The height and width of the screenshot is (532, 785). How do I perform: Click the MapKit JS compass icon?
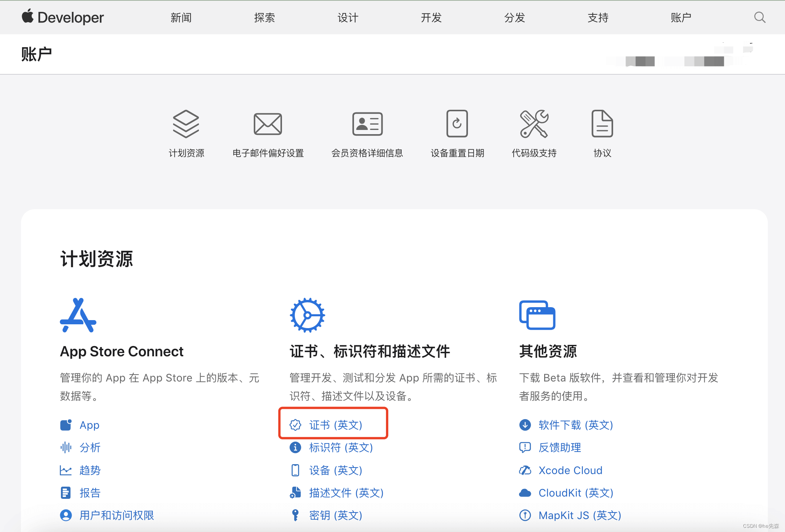coord(525,515)
